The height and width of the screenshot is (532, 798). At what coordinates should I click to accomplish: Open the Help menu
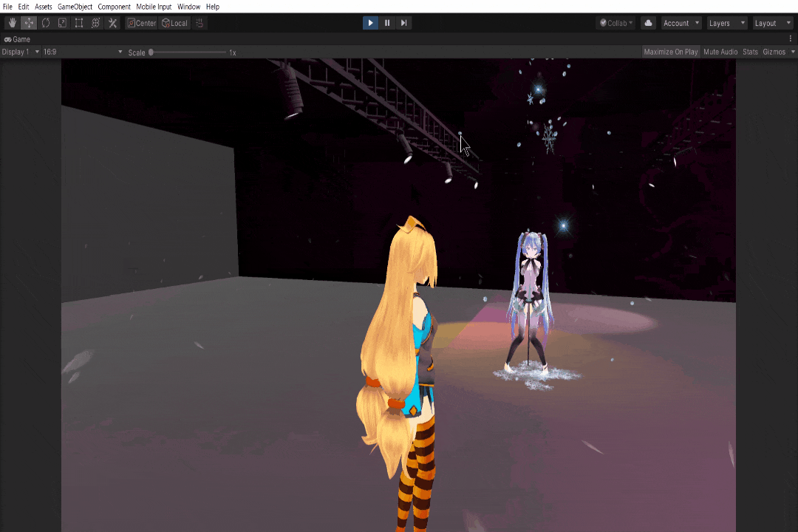(213, 7)
